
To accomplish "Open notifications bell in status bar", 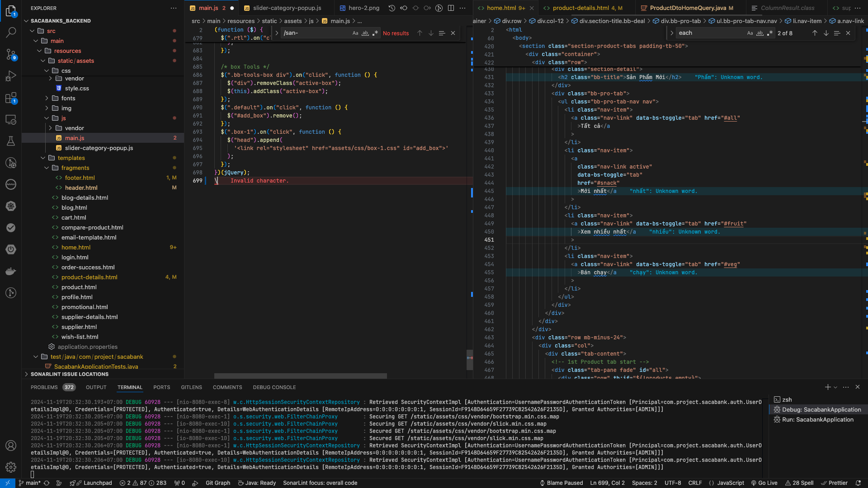I will point(858,483).
